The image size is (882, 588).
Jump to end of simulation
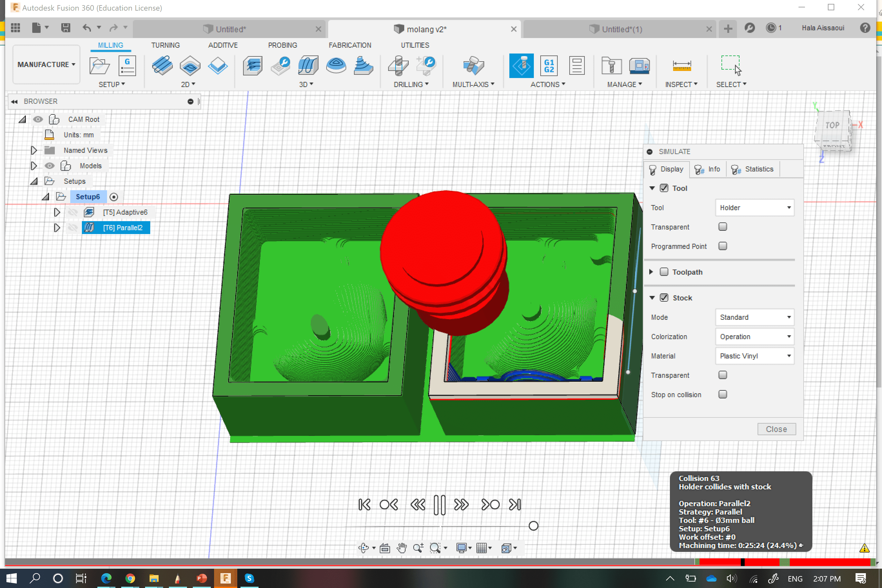515,505
